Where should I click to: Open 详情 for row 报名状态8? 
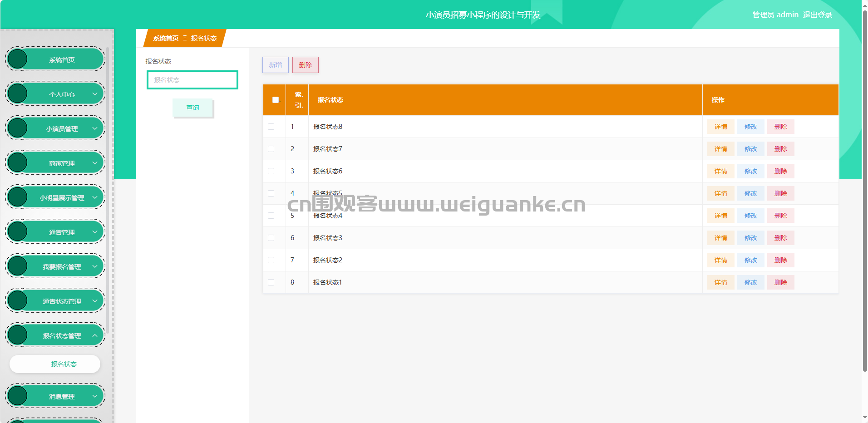tap(721, 127)
